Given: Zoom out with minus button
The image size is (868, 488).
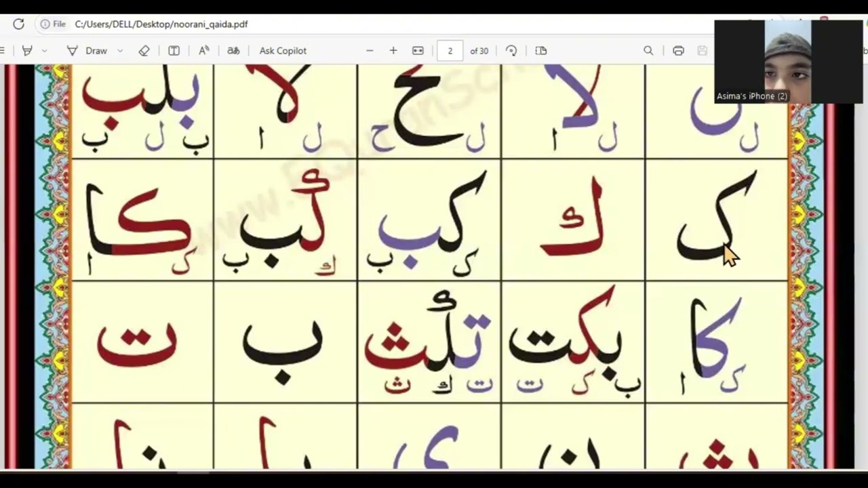Looking at the screenshot, I should tap(370, 51).
